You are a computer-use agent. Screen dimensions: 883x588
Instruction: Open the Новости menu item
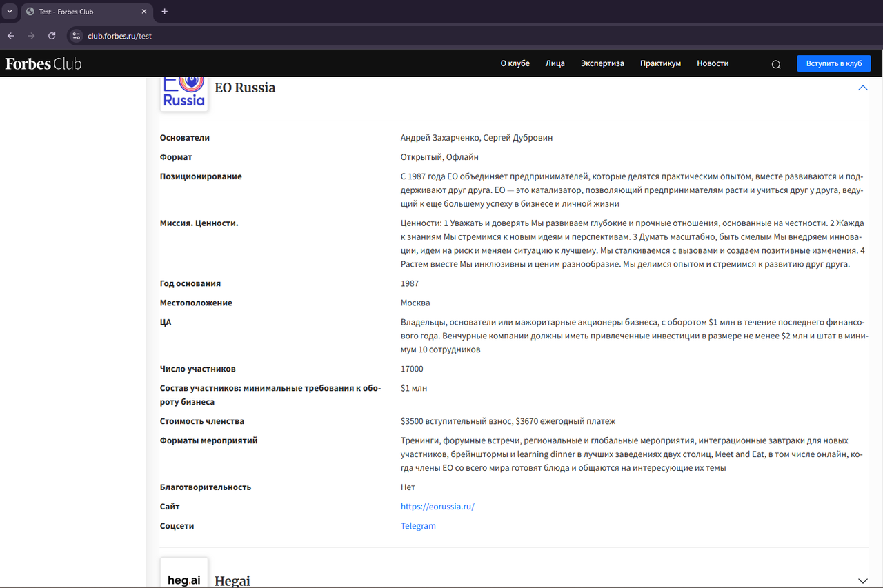(x=713, y=63)
